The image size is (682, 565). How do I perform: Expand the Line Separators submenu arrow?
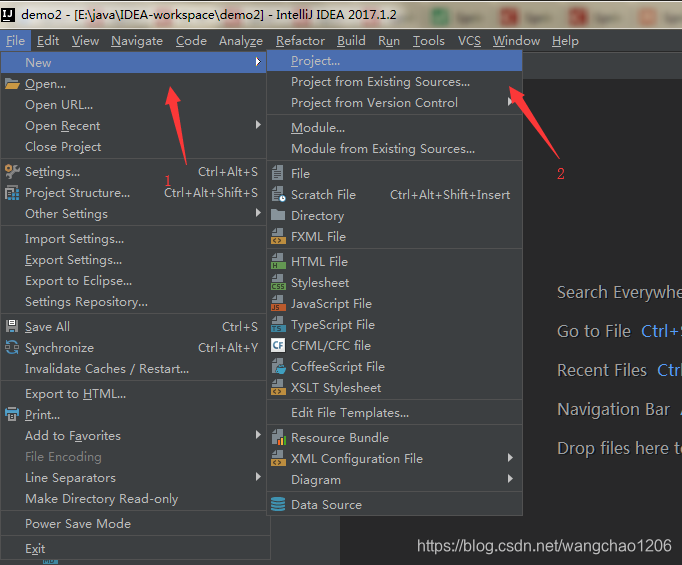(x=258, y=477)
